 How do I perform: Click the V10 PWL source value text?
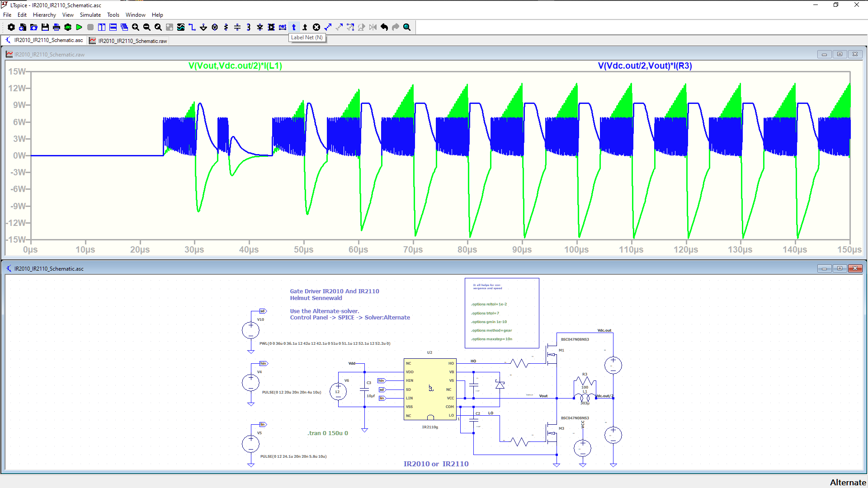(x=325, y=343)
